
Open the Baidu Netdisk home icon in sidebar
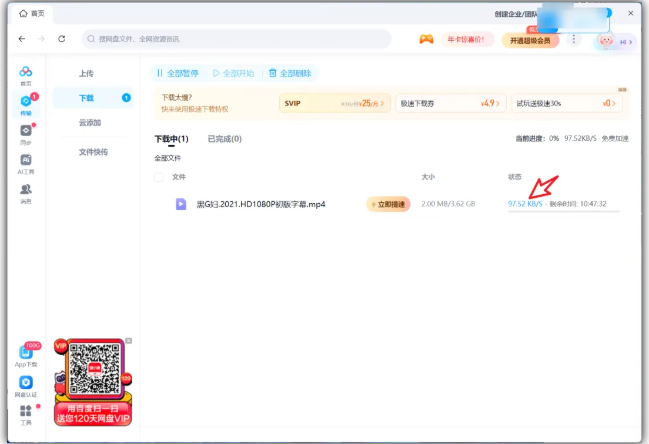click(x=26, y=72)
